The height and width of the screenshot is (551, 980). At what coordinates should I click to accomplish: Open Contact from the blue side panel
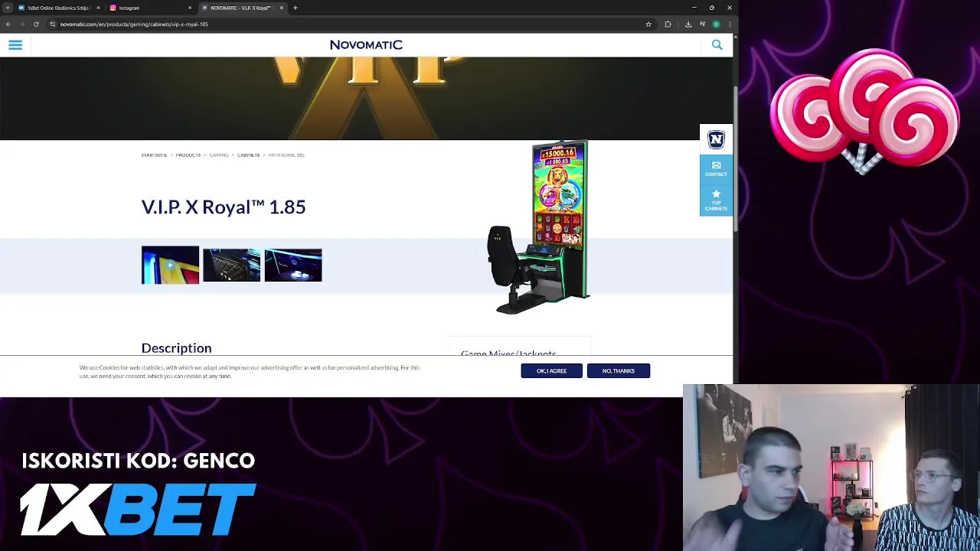(716, 169)
